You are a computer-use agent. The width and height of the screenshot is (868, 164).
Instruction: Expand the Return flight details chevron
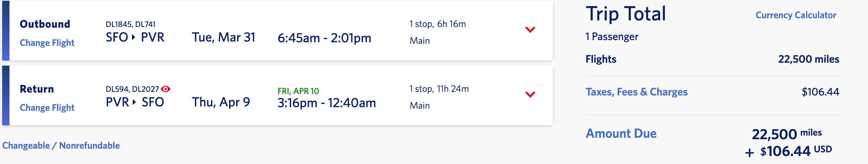530,94
